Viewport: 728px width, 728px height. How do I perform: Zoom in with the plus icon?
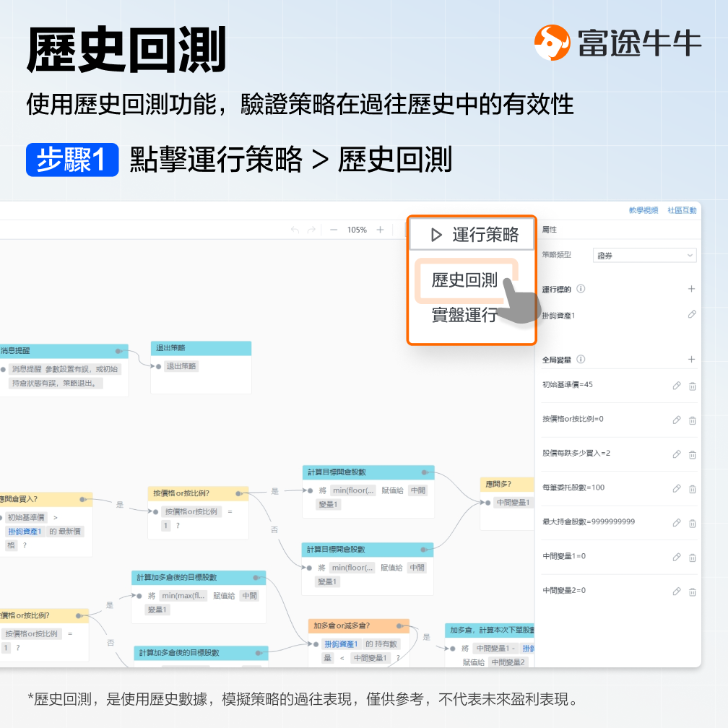click(379, 228)
